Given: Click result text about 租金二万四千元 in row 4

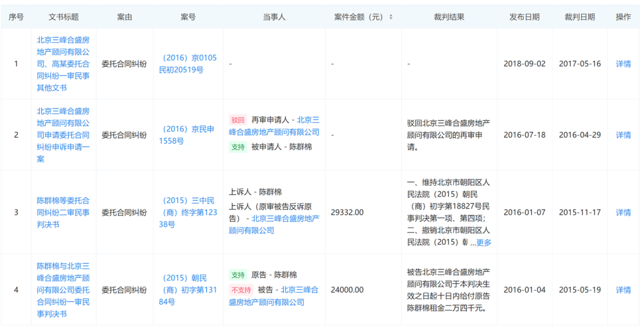Looking at the screenshot, I should pyautogui.click(x=448, y=290).
